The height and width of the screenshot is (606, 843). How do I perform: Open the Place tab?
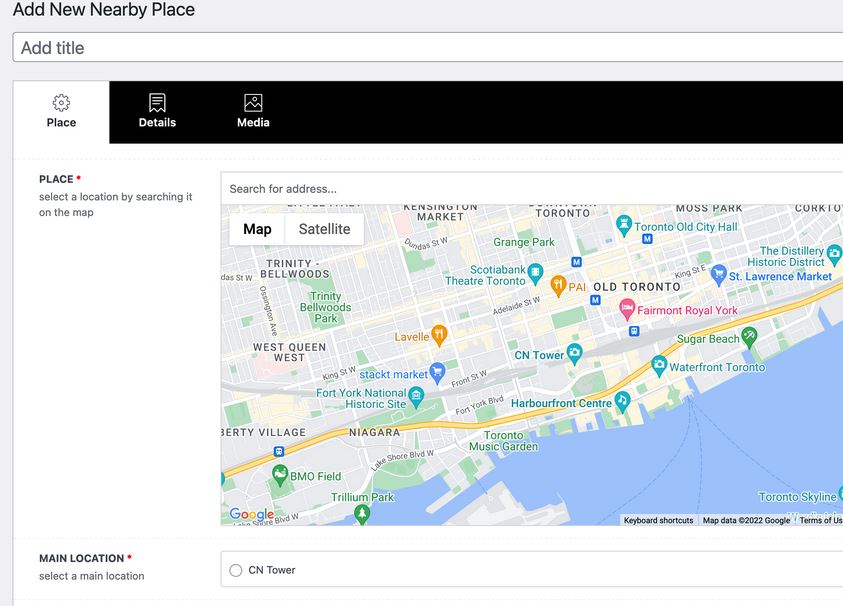tap(61, 112)
